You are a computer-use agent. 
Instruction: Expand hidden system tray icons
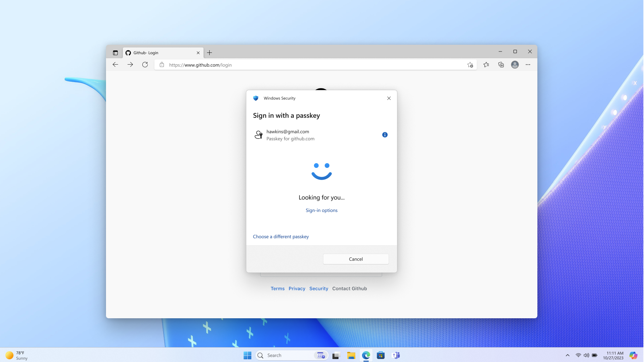click(567, 355)
